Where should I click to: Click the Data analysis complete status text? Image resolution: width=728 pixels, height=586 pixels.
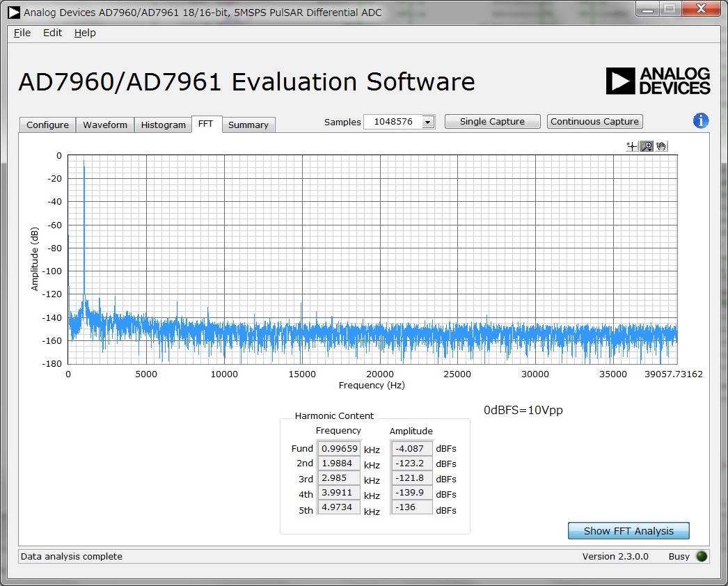[72, 556]
